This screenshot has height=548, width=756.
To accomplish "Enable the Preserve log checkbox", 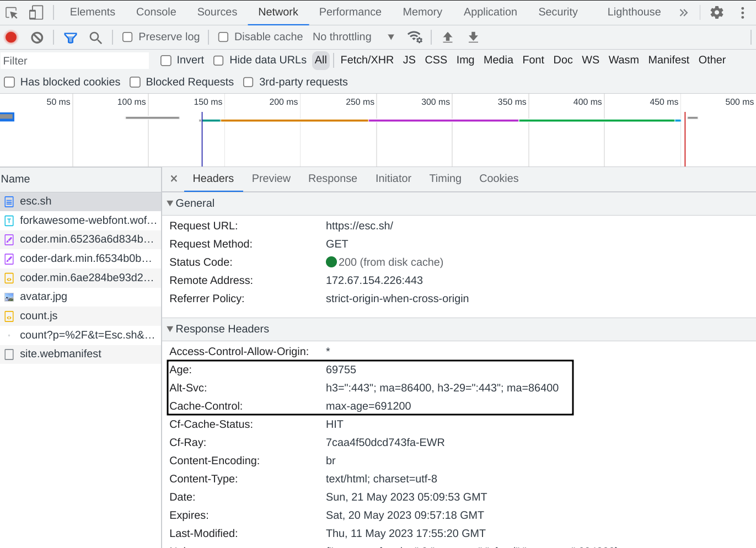I will coord(127,37).
